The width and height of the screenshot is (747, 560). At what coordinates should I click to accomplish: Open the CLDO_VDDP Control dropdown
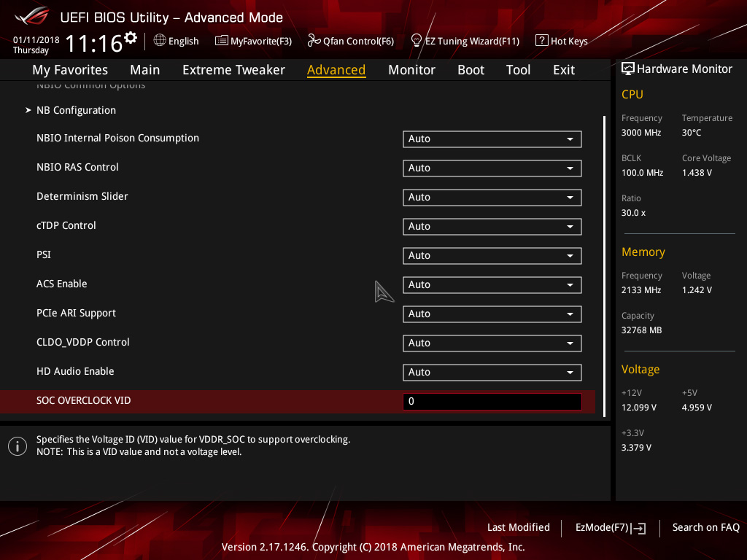click(x=492, y=343)
